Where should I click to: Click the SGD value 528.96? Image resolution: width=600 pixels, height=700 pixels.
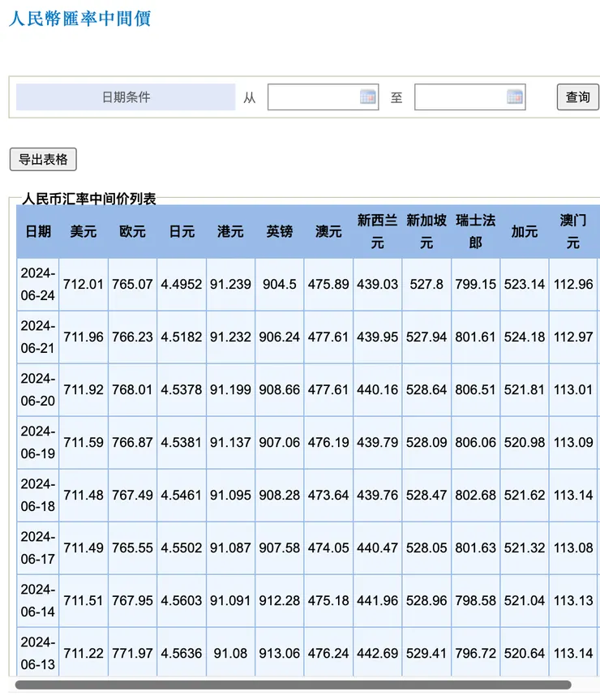(426, 600)
